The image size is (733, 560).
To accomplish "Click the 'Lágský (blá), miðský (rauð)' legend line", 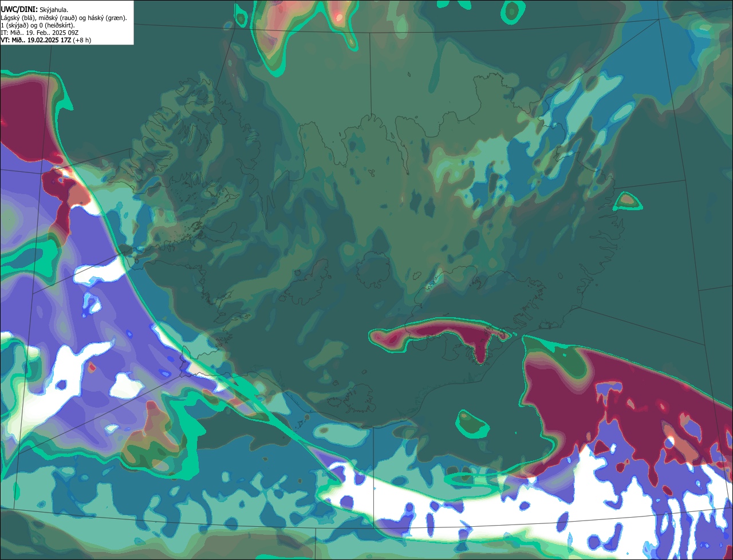I will (x=64, y=18).
